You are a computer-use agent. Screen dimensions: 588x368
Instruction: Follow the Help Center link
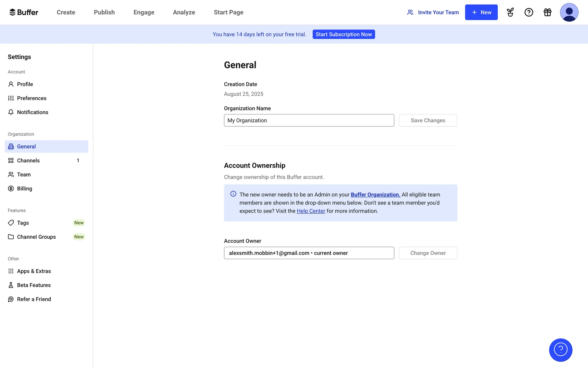coord(311,211)
